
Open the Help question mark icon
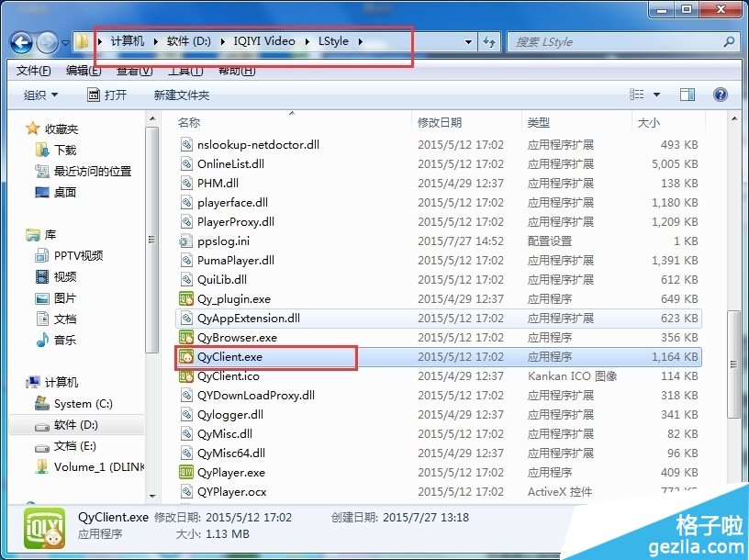tap(720, 95)
